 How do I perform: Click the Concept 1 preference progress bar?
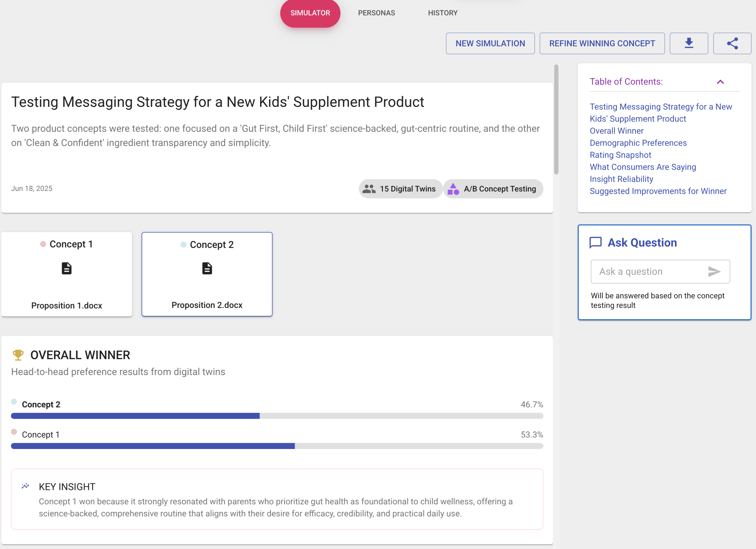click(x=277, y=446)
